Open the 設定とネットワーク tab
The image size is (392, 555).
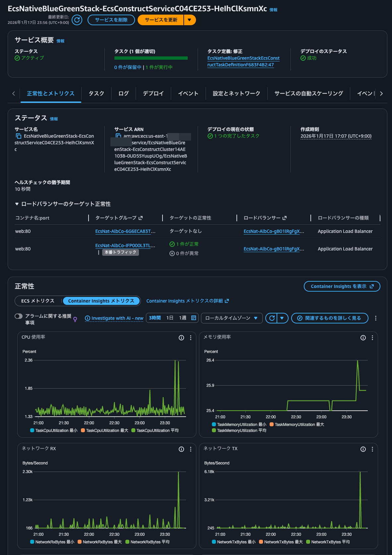coord(236,94)
